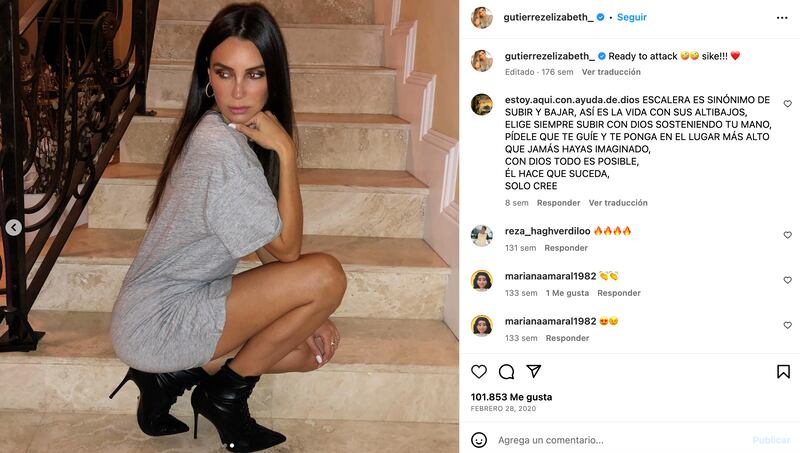Open the three-dot more options menu

782,18
